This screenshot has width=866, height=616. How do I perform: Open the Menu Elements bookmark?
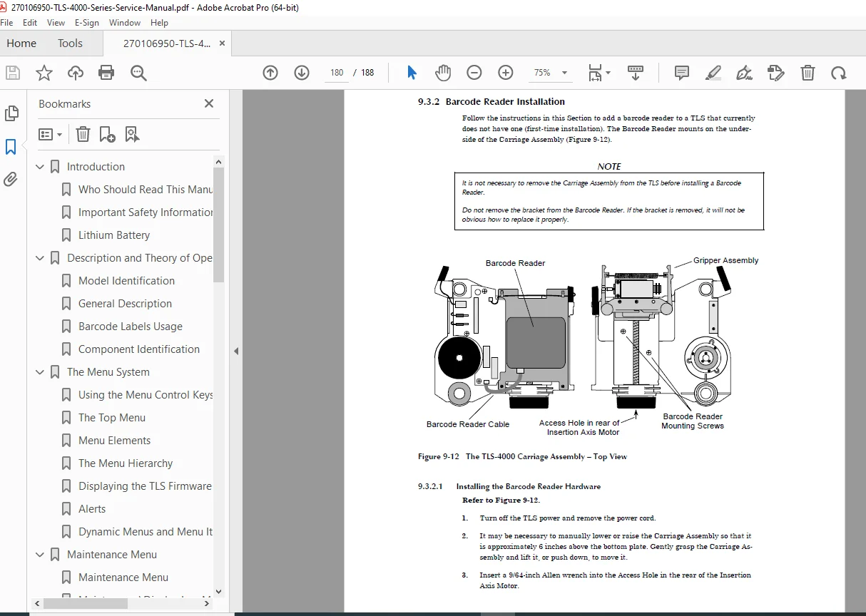114,441
